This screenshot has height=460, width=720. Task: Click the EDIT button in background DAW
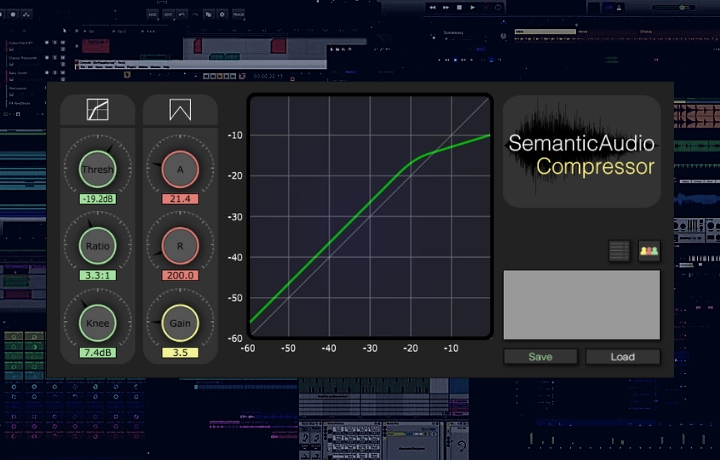pyautogui.click(x=168, y=14)
